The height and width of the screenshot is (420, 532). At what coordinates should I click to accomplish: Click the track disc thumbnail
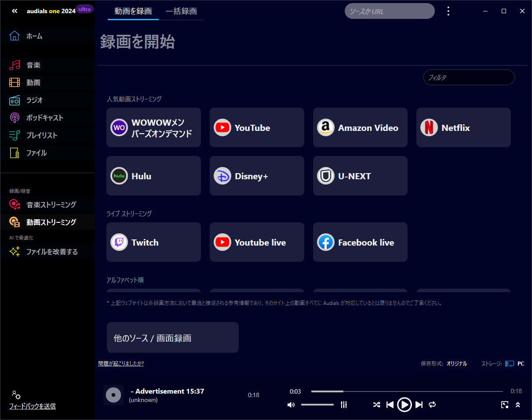coord(113,395)
